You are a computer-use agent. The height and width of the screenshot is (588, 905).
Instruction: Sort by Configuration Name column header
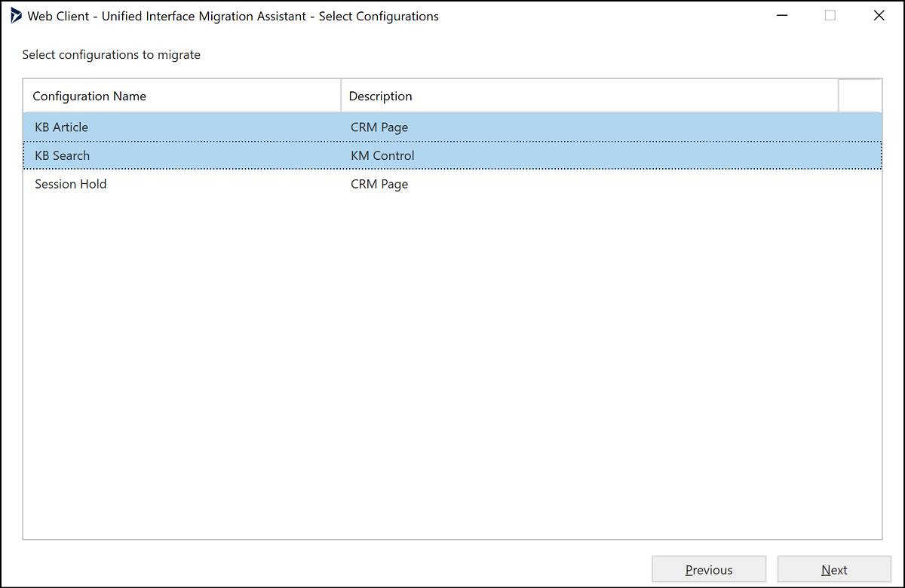(183, 96)
